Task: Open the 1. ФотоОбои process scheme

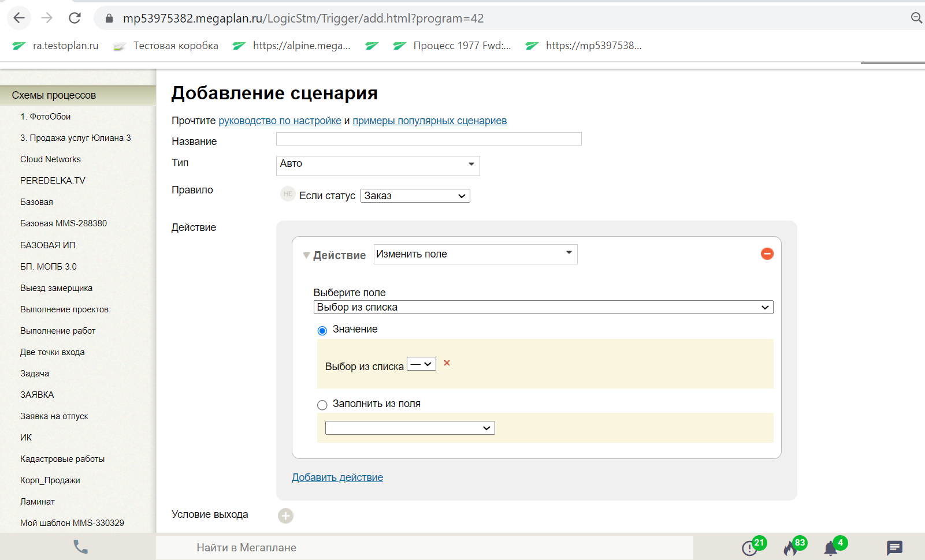Action: point(46,117)
